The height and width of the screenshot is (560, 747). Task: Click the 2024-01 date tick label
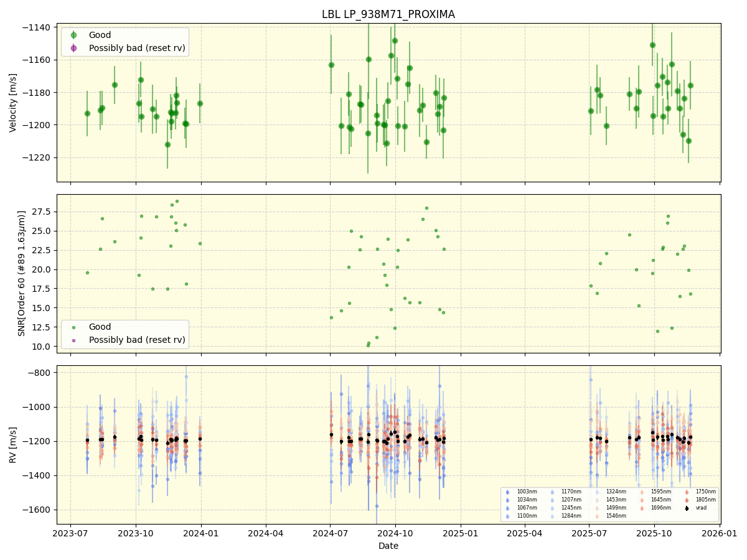[201, 533]
